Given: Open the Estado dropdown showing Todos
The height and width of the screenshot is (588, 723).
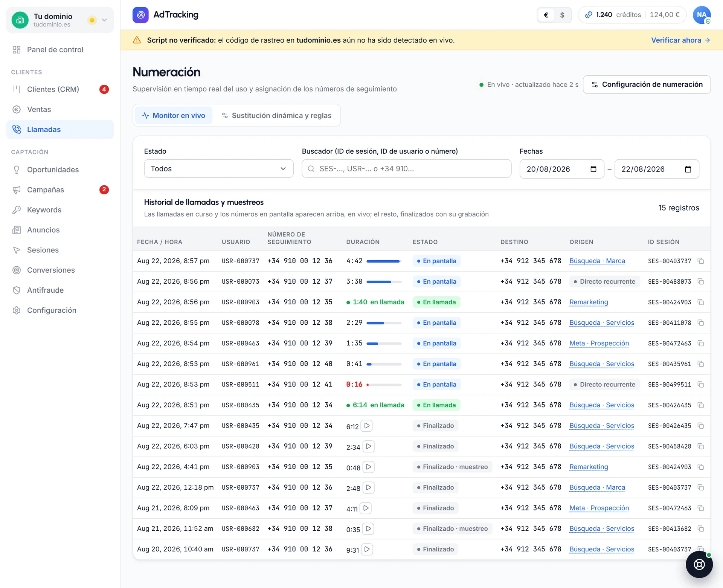Looking at the screenshot, I should 218,169.
